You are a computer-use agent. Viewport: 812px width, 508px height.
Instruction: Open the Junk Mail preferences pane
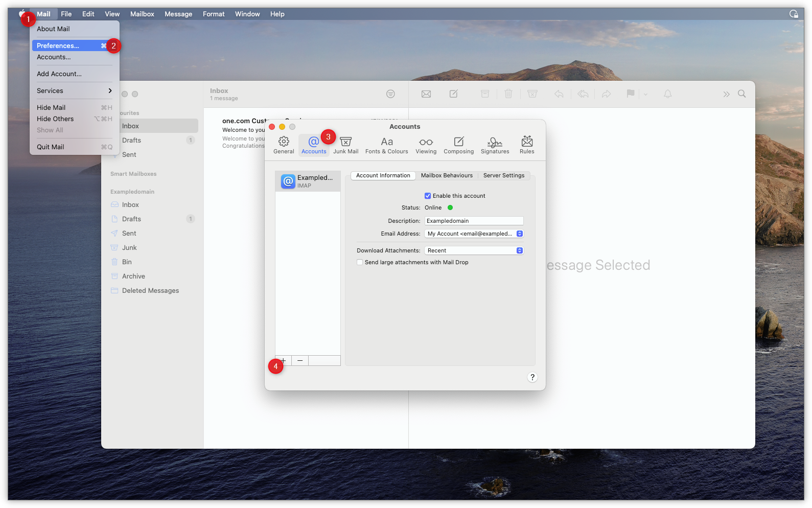click(x=345, y=145)
